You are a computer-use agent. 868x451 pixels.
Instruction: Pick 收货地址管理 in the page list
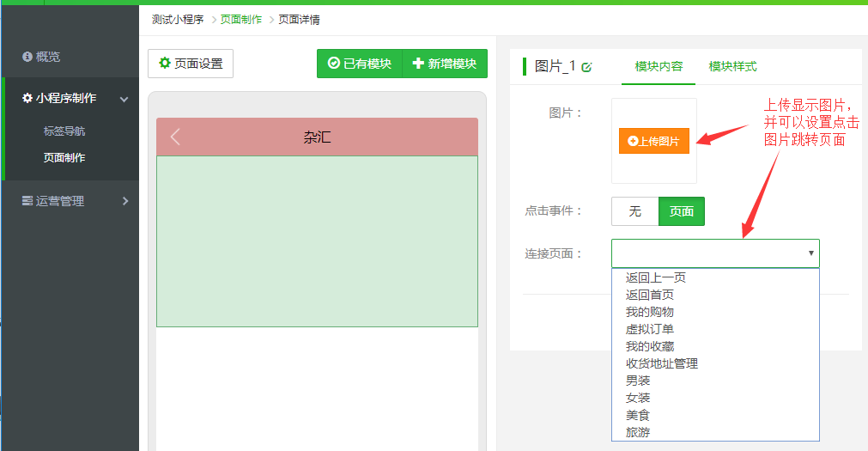pos(662,363)
